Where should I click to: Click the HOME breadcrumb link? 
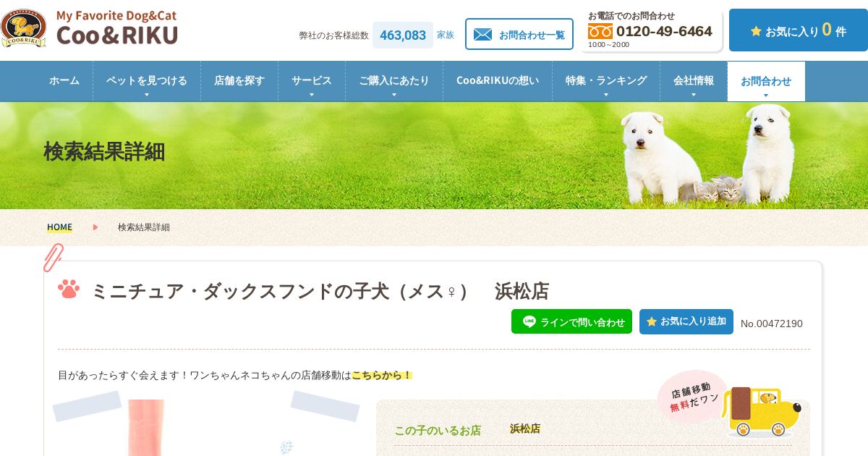tap(59, 227)
